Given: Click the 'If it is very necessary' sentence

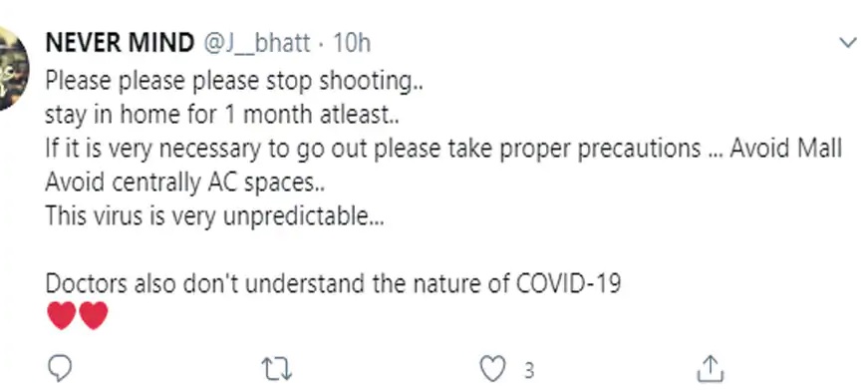Looking at the screenshot, I should coord(443,149).
